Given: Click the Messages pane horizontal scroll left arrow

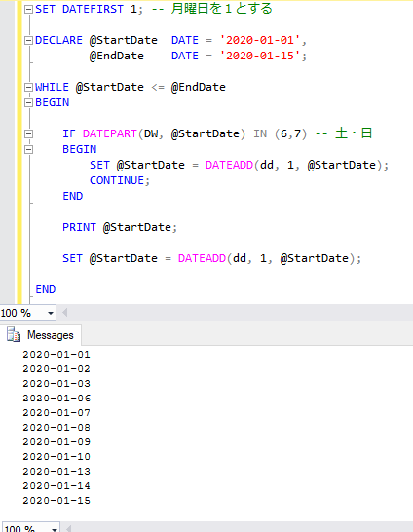Looking at the screenshot, I should (68, 529).
